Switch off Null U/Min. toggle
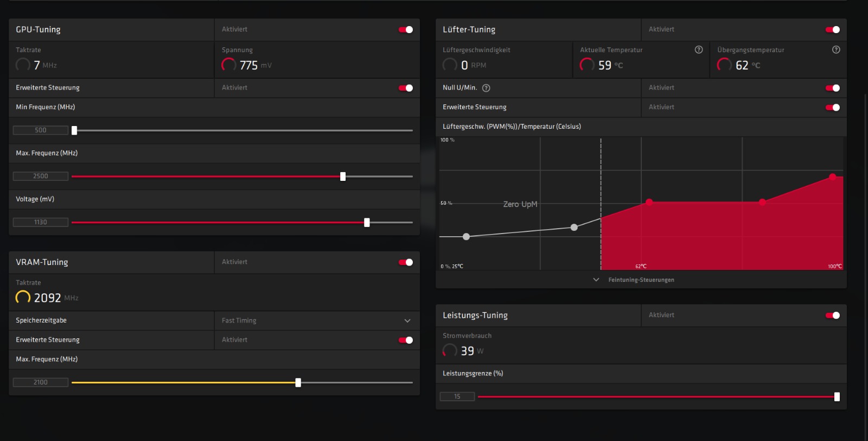The height and width of the screenshot is (441, 868). click(833, 88)
